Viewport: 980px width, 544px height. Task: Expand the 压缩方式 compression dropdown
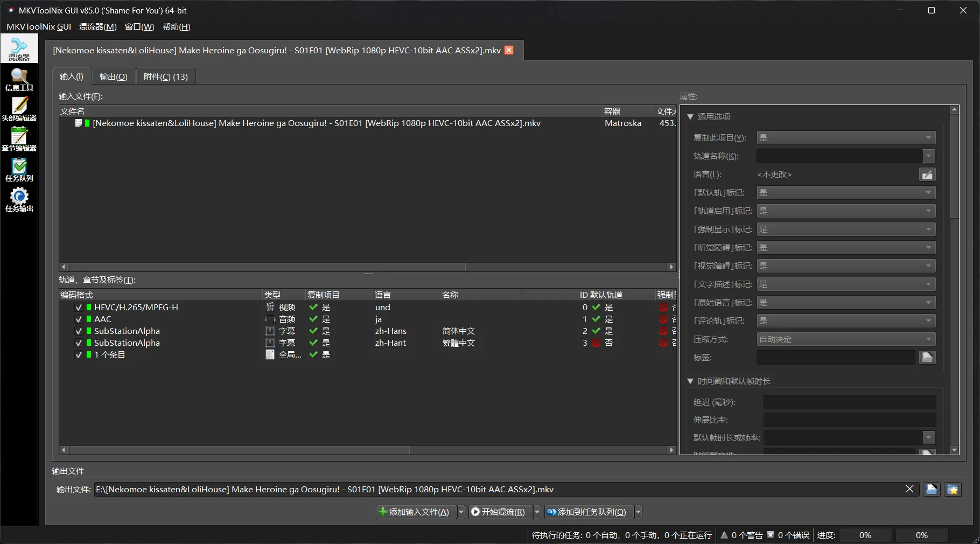[x=845, y=339]
